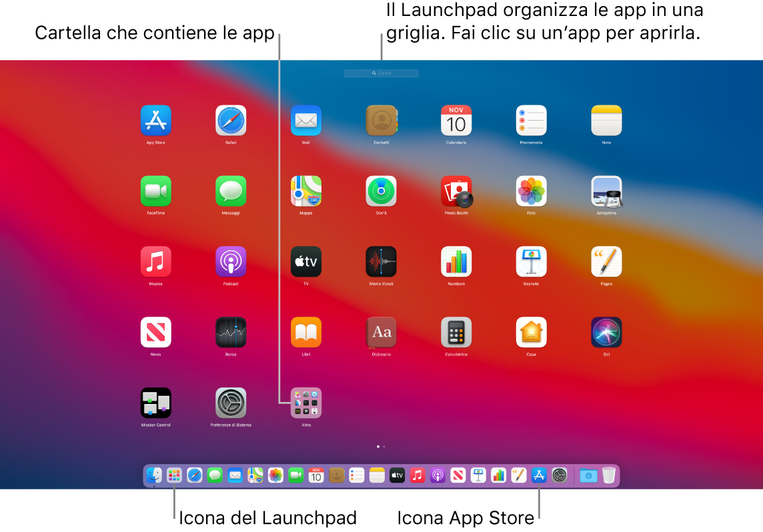The image size is (763, 532).
Task: Open Mission Control
Action: point(155,403)
